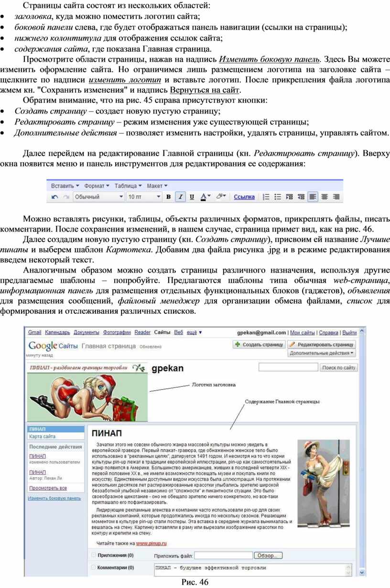Click the 'Главная страница' page title
Image resolution: width=390 pixels, height=588 pixels.
pos(108,346)
